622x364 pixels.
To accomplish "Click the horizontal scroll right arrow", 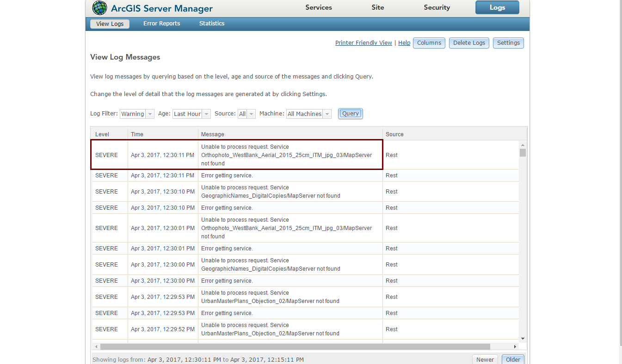I will (x=515, y=346).
